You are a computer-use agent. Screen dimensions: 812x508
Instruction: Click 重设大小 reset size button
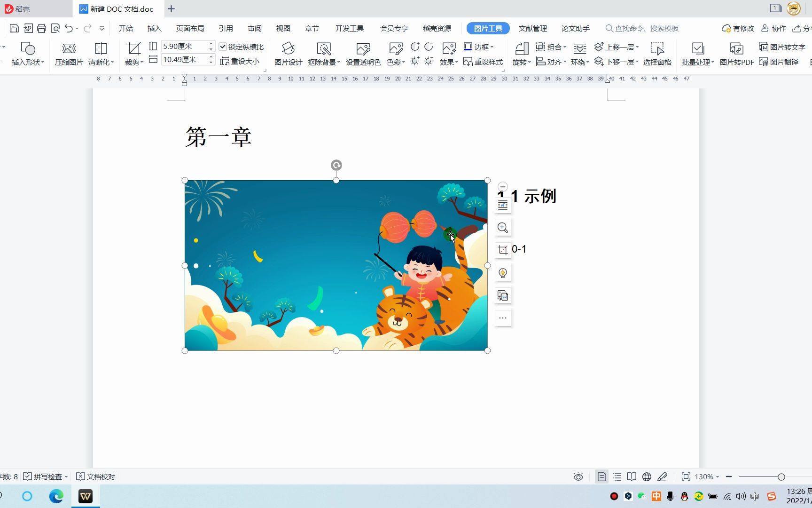240,61
